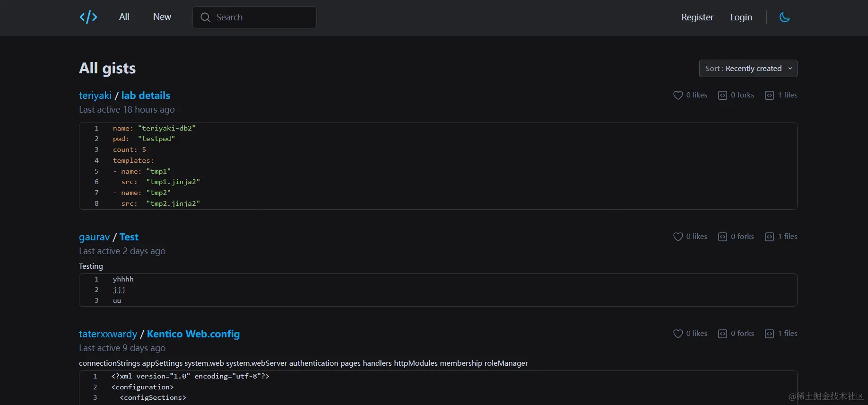Open the lab details gist title
868x405 pixels.
(146, 96)
